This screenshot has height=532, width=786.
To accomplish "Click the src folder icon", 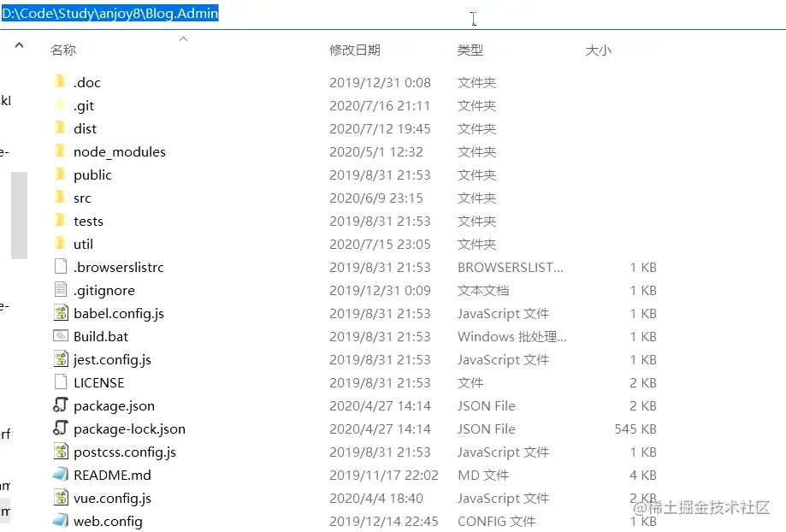I will coord(60,197).
